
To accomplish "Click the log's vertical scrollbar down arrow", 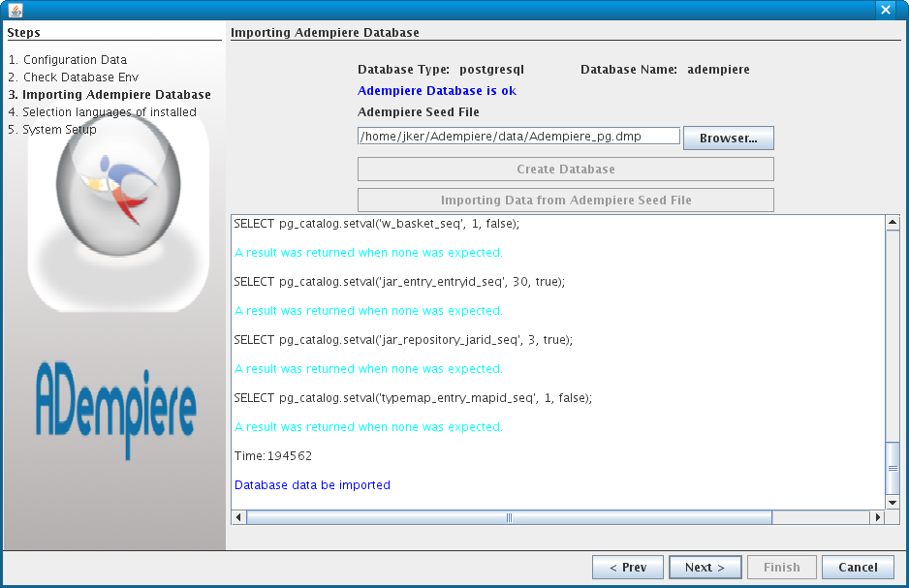I will pos(893,502).
